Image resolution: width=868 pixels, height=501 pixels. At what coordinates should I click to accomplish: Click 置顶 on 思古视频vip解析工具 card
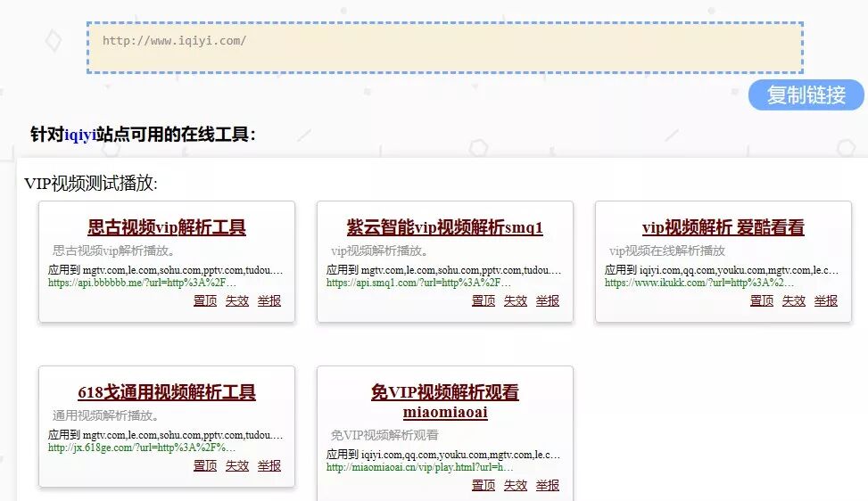(x=205, y=300)
